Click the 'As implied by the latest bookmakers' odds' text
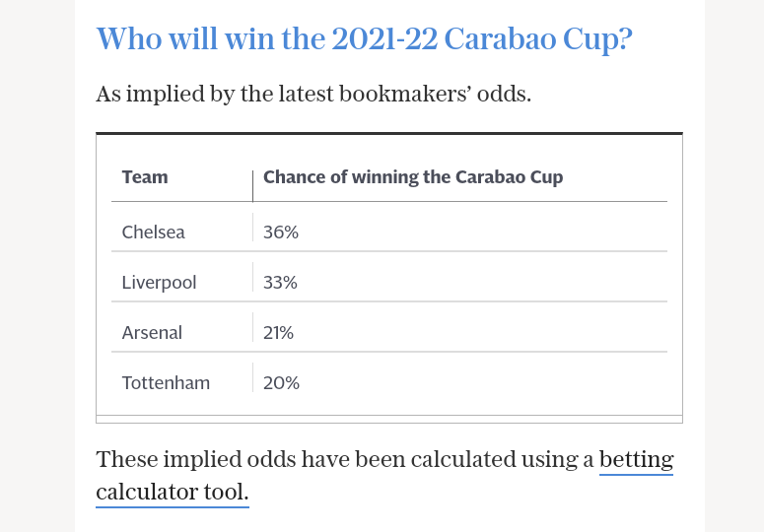This screenshot has height=532, width=764. pos(313,94)
